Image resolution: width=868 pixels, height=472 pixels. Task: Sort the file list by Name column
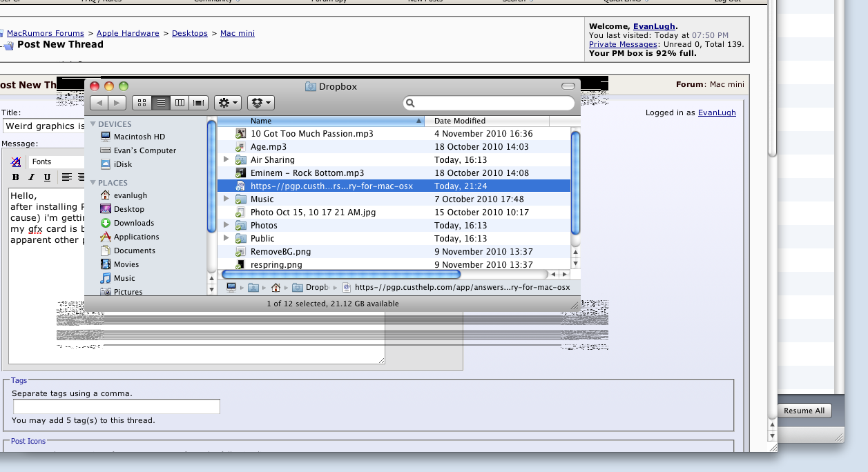click(x=321, y=121)
